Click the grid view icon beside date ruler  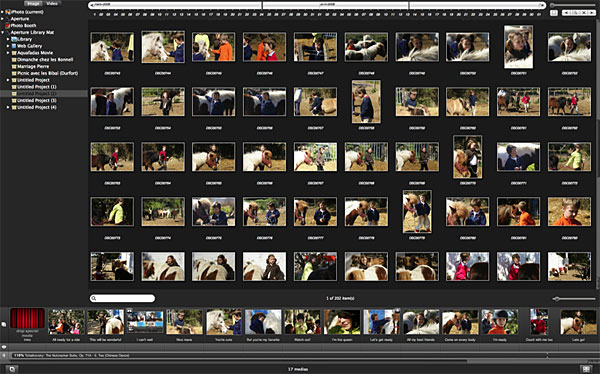tap(554, 13)
